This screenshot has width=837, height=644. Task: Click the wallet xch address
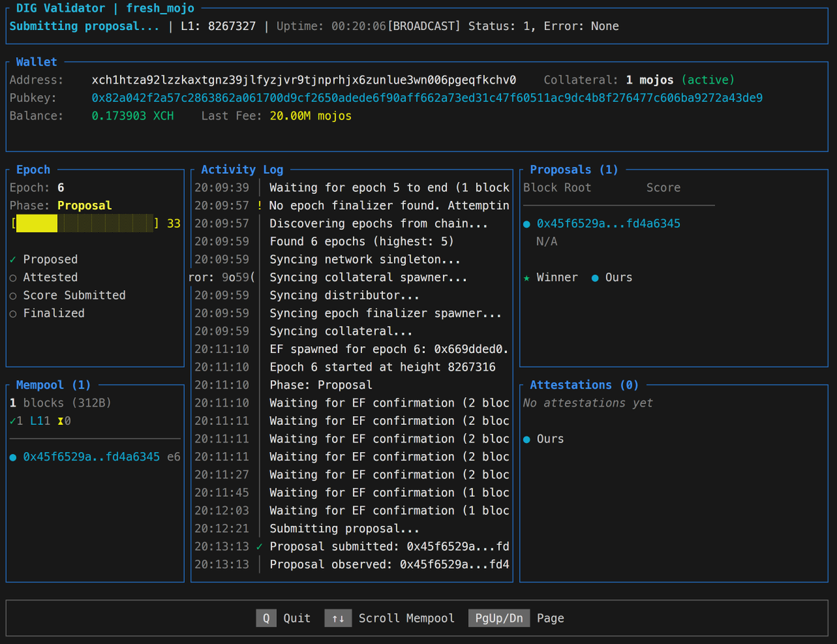pyautogui.click(x=304, y=80)
